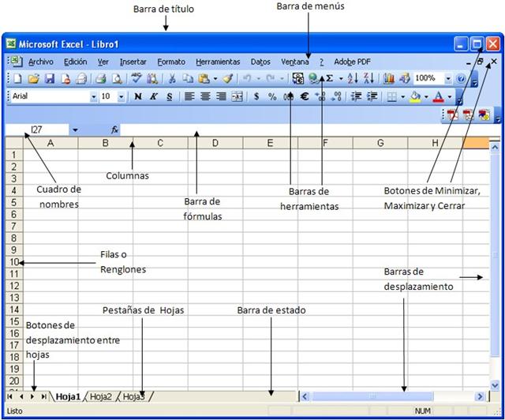Click the Borders grid icon
The image size is (505, 420).
[x=391, y=96]
